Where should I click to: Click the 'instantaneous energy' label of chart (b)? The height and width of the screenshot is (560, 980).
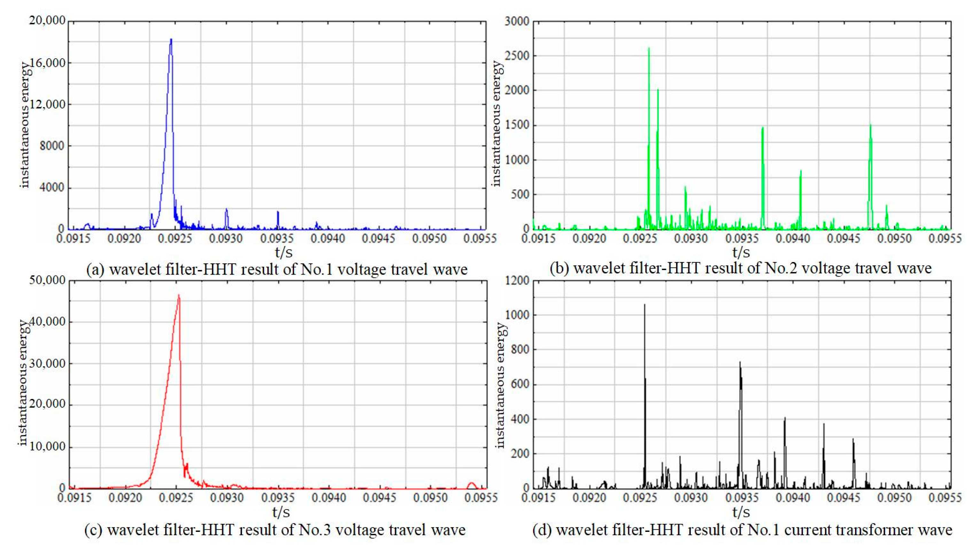497,124
